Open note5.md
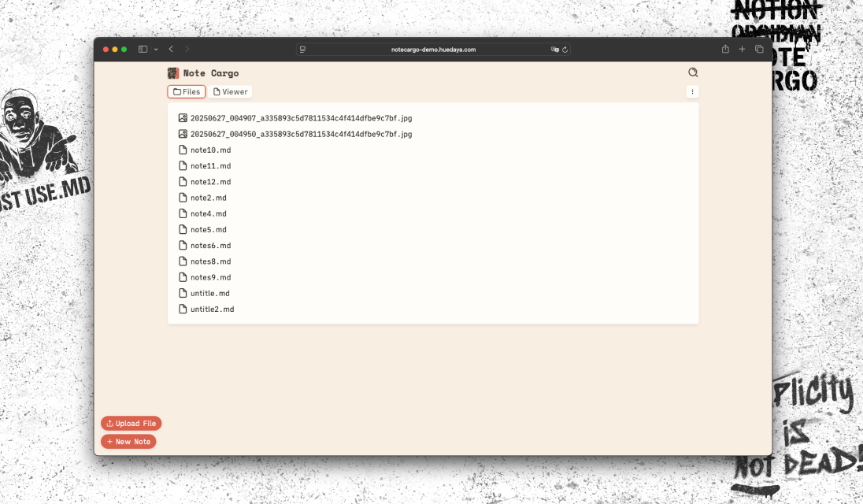 (209, 230)
